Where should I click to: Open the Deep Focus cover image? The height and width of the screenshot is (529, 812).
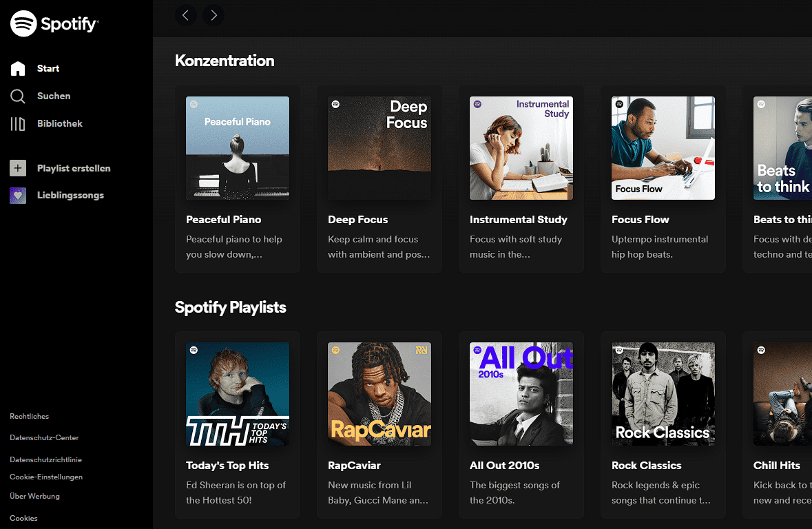click(x=379, y=148)
